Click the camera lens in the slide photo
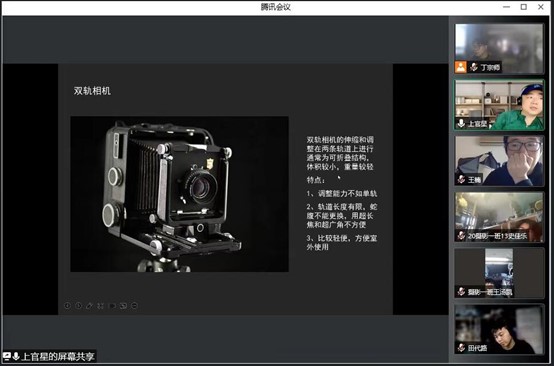Viewport: 554px width, 366px height. point(200,187)
